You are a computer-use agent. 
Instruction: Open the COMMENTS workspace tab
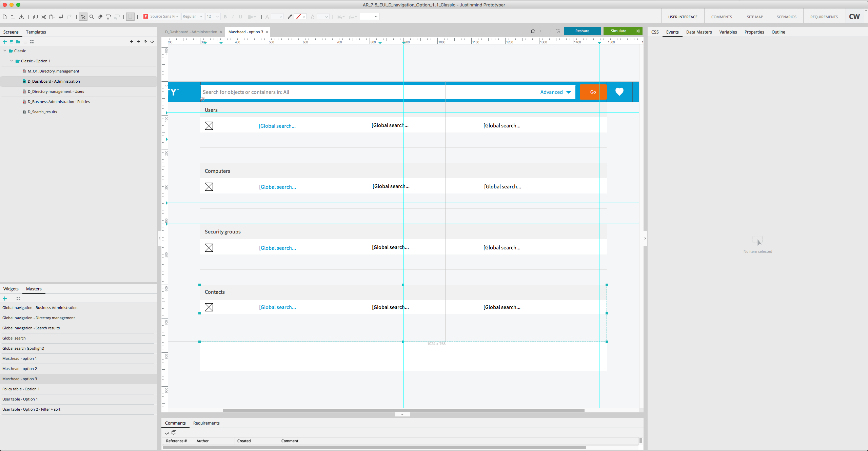click(722, 17)
